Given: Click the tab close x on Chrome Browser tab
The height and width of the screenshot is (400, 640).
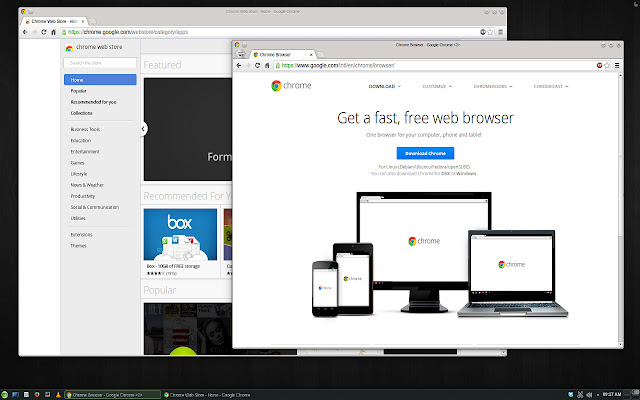Looking at the screenshot, I should [311, 55].
